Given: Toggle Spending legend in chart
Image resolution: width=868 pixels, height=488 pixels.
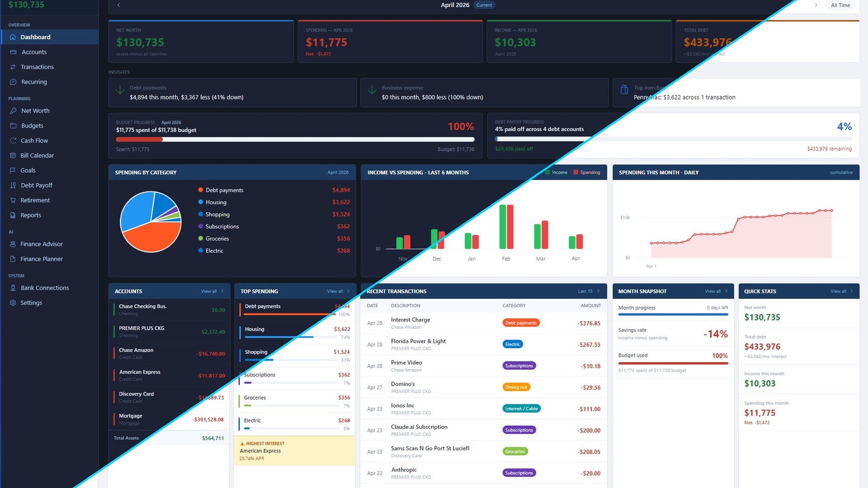Looking at the screenshot, I should click(x=587, y=172).
